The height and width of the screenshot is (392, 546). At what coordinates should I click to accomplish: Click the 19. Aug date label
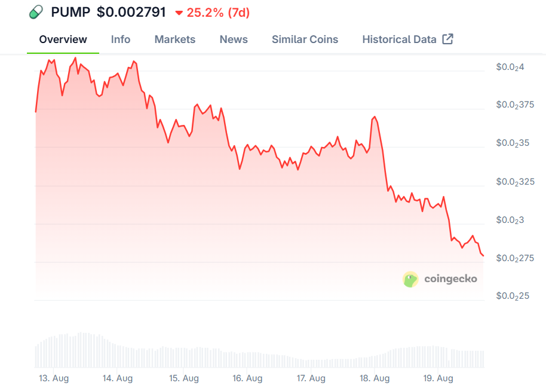point(440,378)
